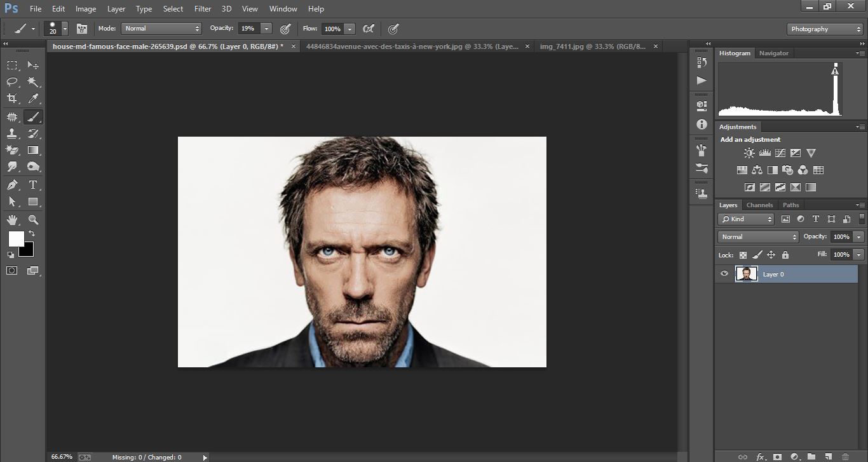
Task: Open the layer styles fx menu
Action: click(761, 457)
